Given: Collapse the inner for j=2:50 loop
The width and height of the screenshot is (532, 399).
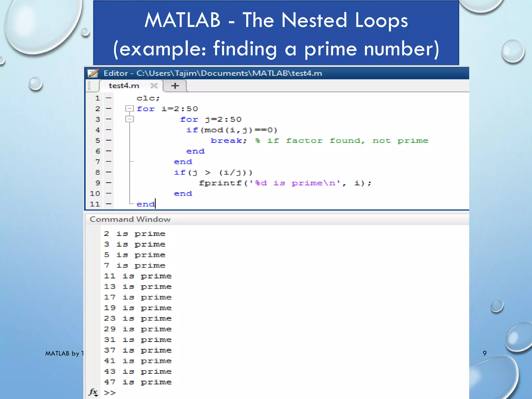Looking at the screenshot, I should pyautogui.click(x=129, y=119).
